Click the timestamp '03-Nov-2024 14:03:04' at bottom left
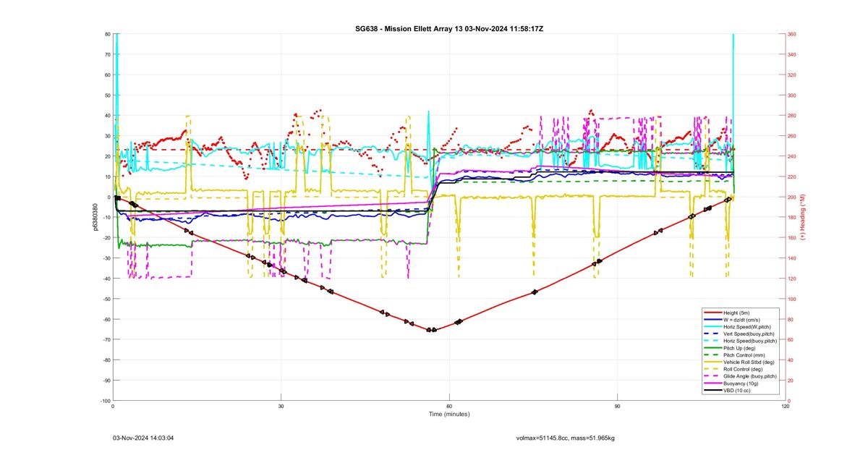Viewport: 868px width, 450px height. pyautogui.click(x=143, y=438)
